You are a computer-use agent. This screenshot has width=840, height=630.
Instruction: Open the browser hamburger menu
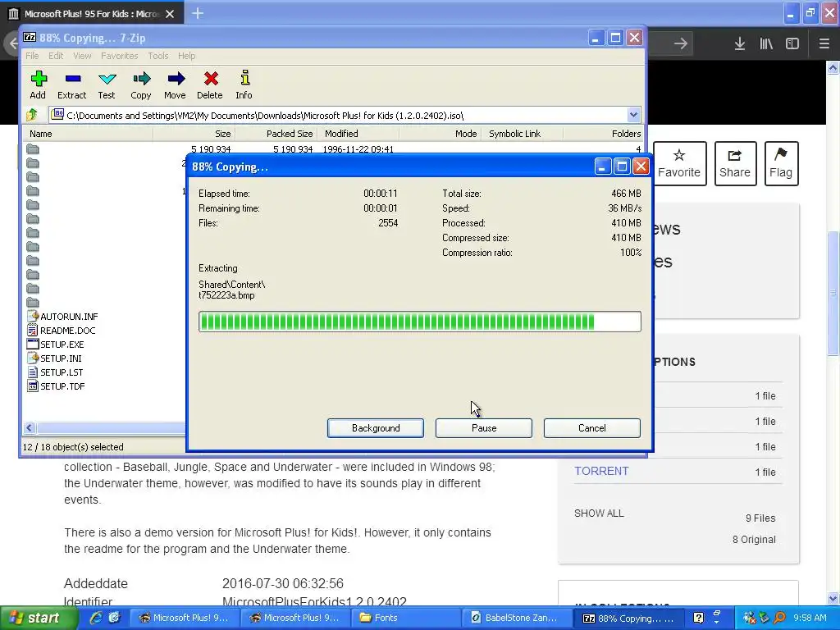[824, 44]
